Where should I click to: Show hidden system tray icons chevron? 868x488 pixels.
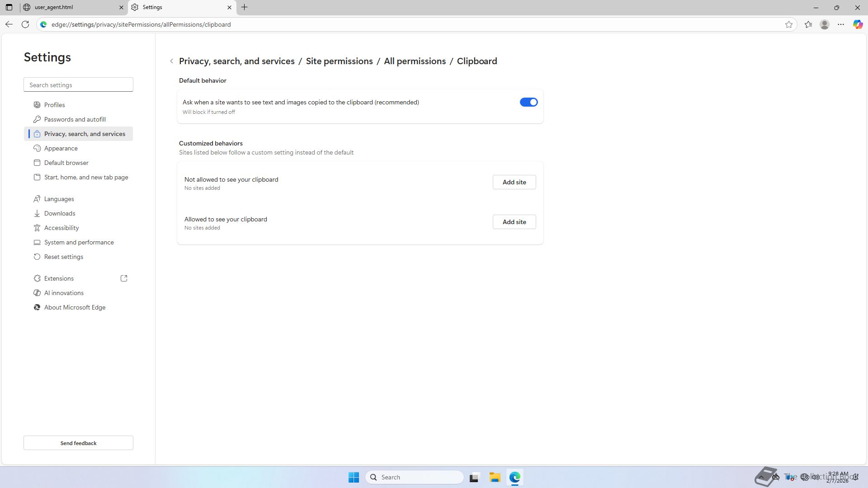[762, 477]
